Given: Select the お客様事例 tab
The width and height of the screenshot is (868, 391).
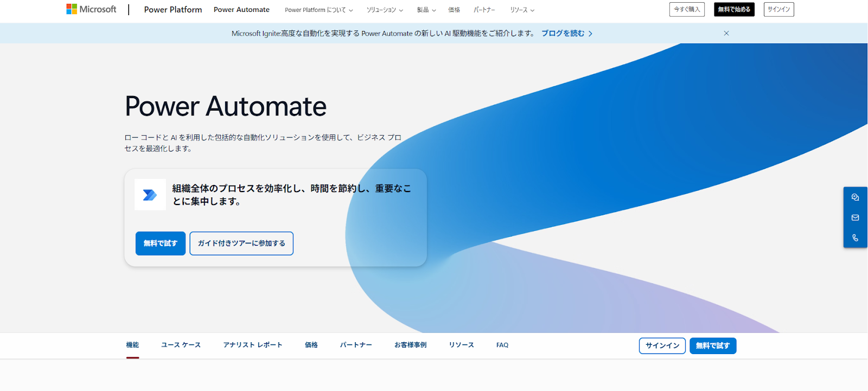Looking at the screenshot, I should click(410, 345).
